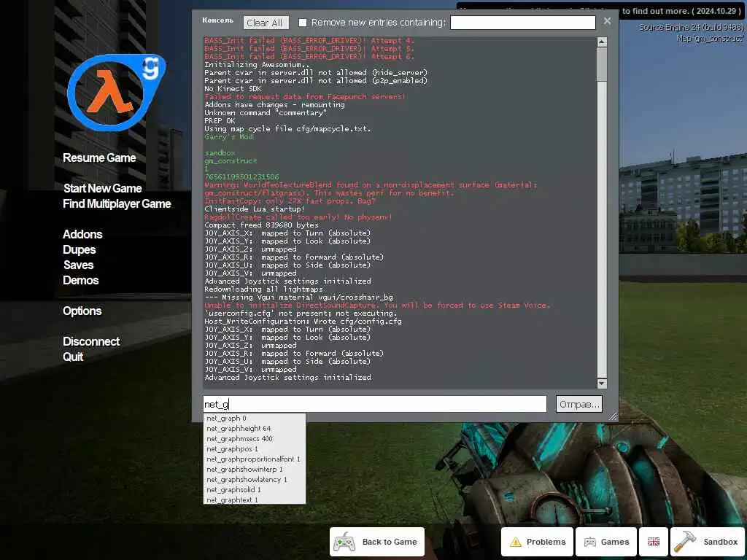
Task: Click the gamepad icon on Back to Game
Action: click(x=344, y=542)
